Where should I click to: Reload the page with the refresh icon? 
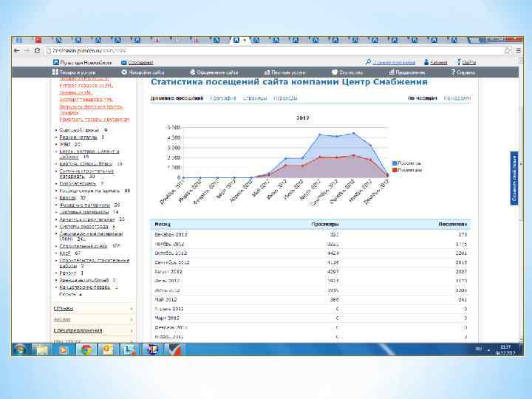pyautogui.click(x=37, y=50)
